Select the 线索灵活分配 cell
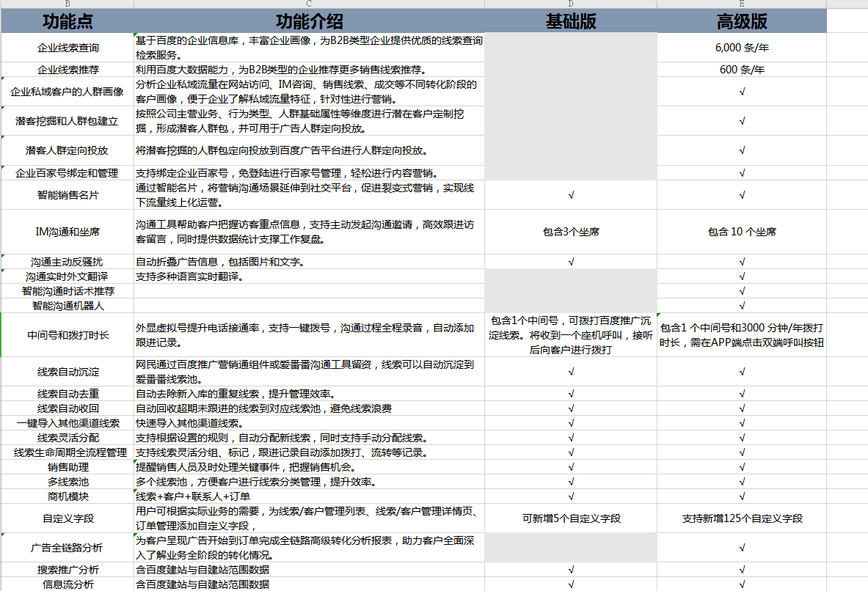This screenshot has height=591, width=868. click(68, 438)
